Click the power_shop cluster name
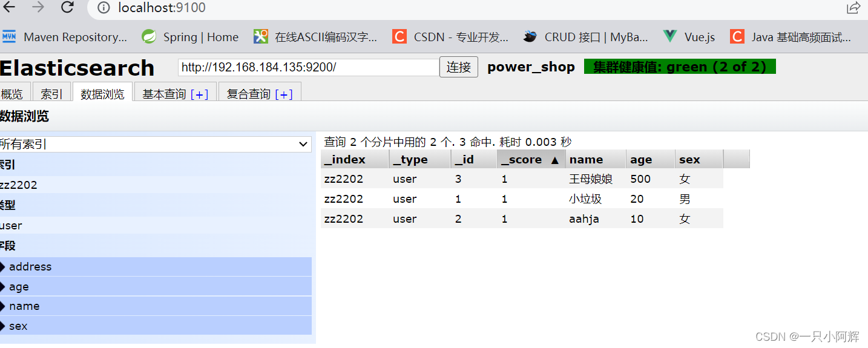Viewport: 868px width, 348px height. click(531, 67)
